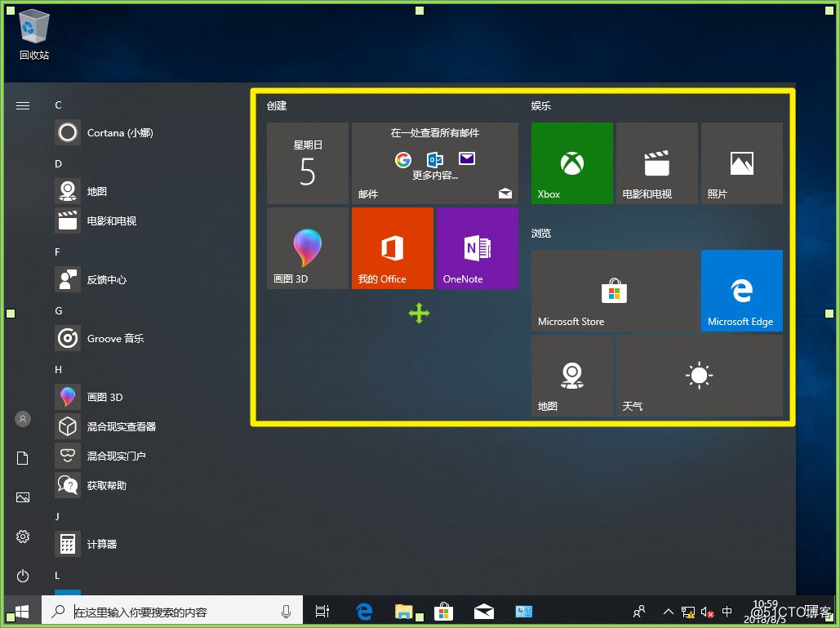Open 获取帮助 app
Screen dimensions: 840x628
pos(91,485)
